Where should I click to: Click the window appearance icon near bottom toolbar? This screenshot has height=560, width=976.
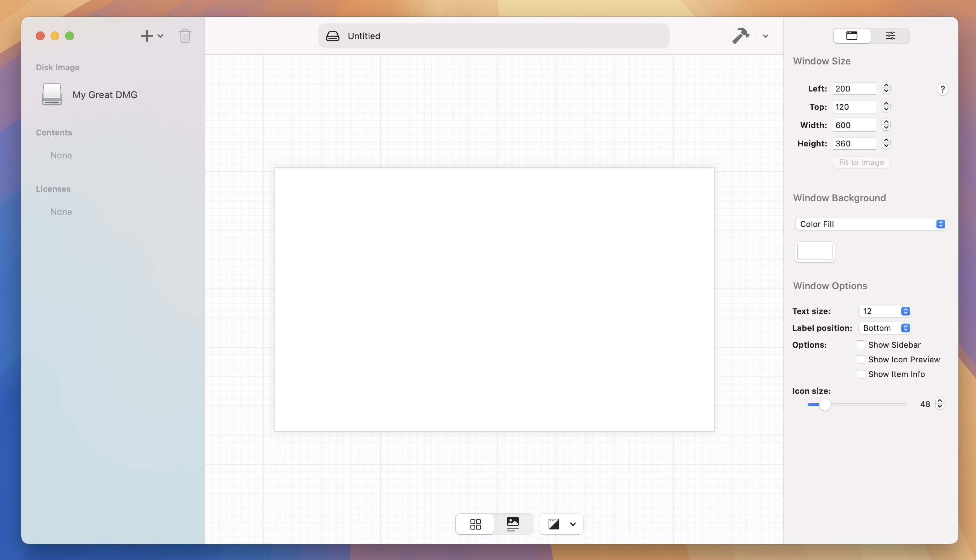pyautogui.click(x=554, y=524)
